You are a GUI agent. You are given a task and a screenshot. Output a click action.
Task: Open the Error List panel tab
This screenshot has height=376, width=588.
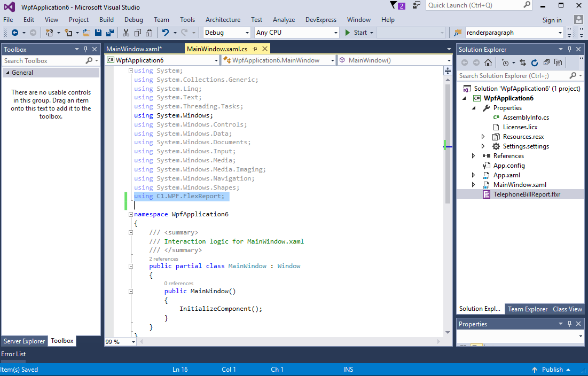pos(13,354)
